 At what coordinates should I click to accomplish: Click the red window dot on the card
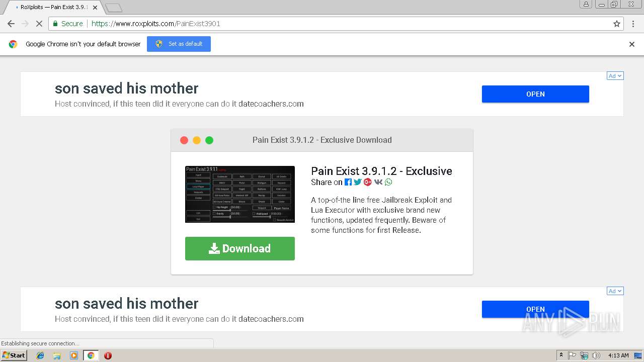click(x=184, y=140)
